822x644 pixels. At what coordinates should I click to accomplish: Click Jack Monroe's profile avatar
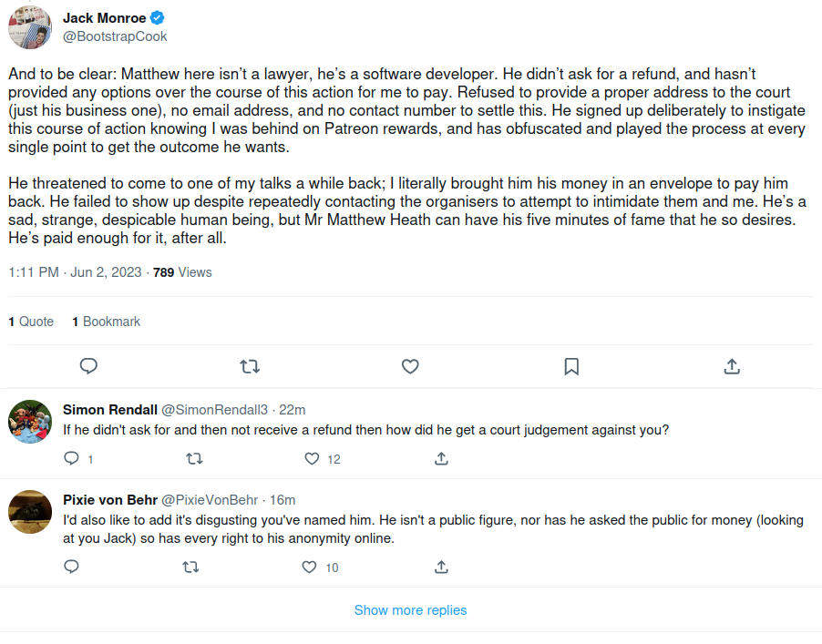click(30, 26)
